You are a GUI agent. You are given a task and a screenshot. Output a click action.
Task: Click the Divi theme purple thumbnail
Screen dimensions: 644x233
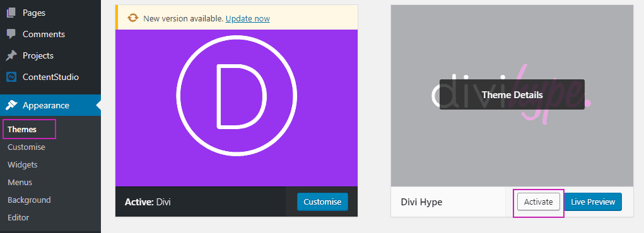tap(237, 108)
